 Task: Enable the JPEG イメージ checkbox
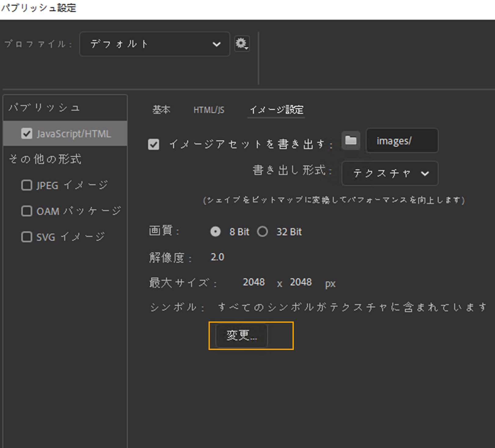pos(27,185)
